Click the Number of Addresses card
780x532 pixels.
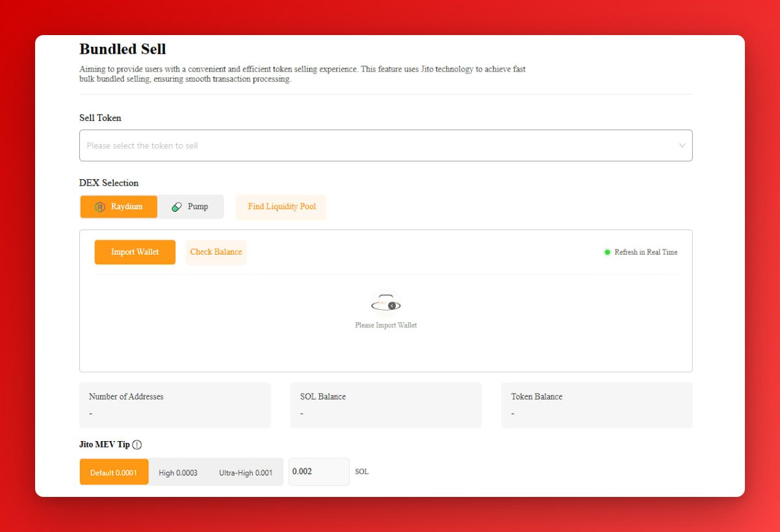[175, 405]
